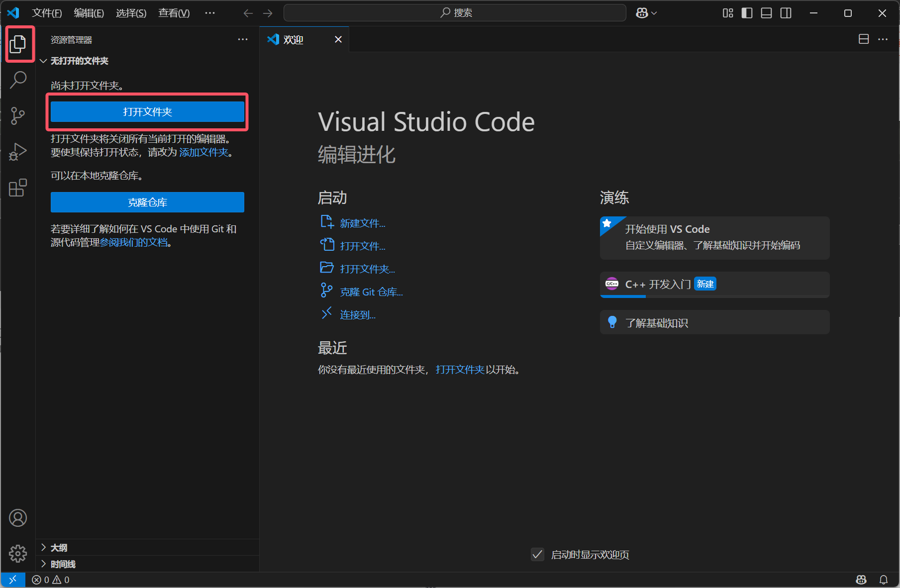The image size is (900, 588).
Task: Open the Source Control view
Action: [x=18, y=116]
